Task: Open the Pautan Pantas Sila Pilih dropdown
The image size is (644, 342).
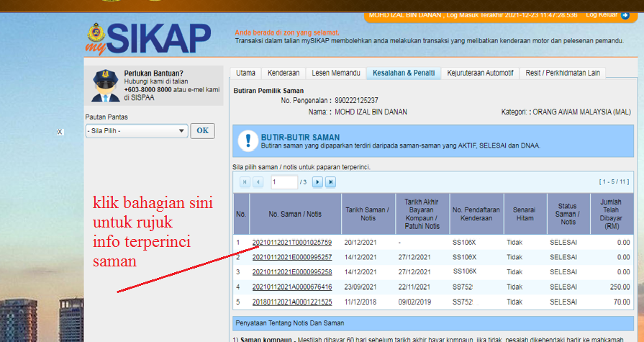Action: tap(137, 131)
